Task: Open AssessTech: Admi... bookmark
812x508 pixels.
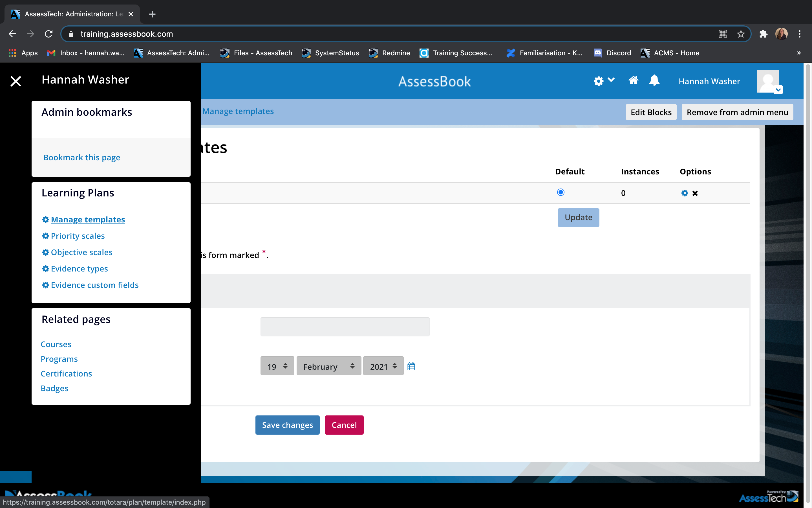Action: 171,53
